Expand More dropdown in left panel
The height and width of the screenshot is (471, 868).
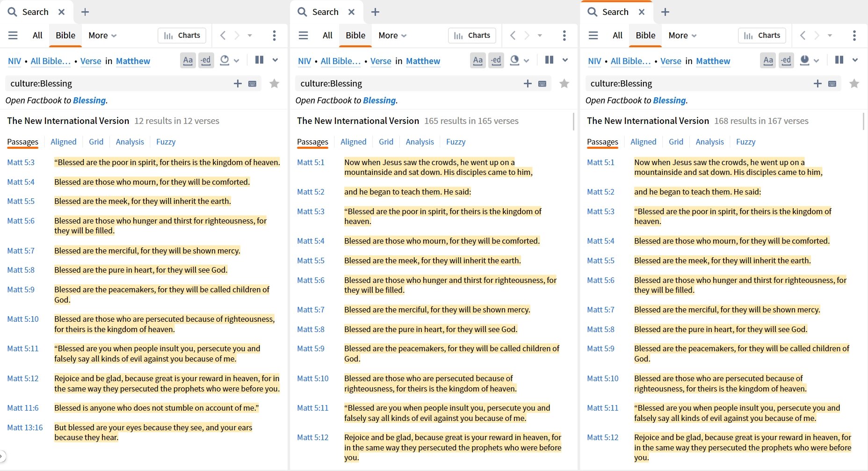point(102,36)
